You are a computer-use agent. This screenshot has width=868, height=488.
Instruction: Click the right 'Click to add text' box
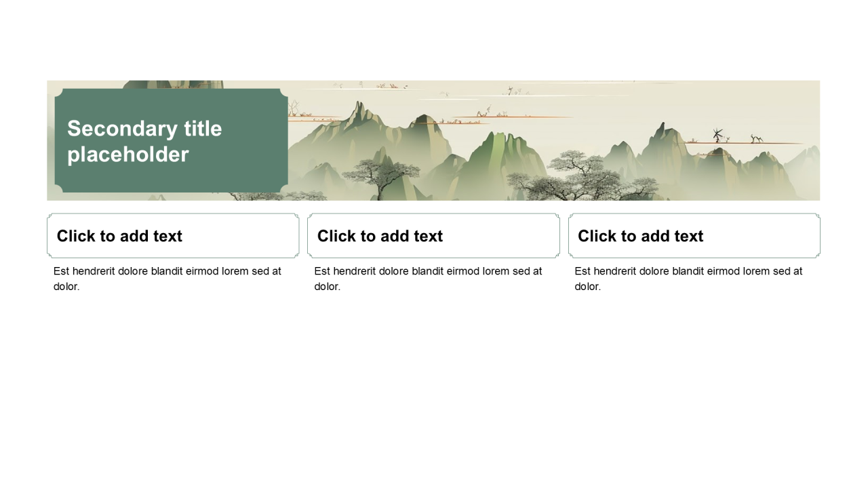point(694,236)
